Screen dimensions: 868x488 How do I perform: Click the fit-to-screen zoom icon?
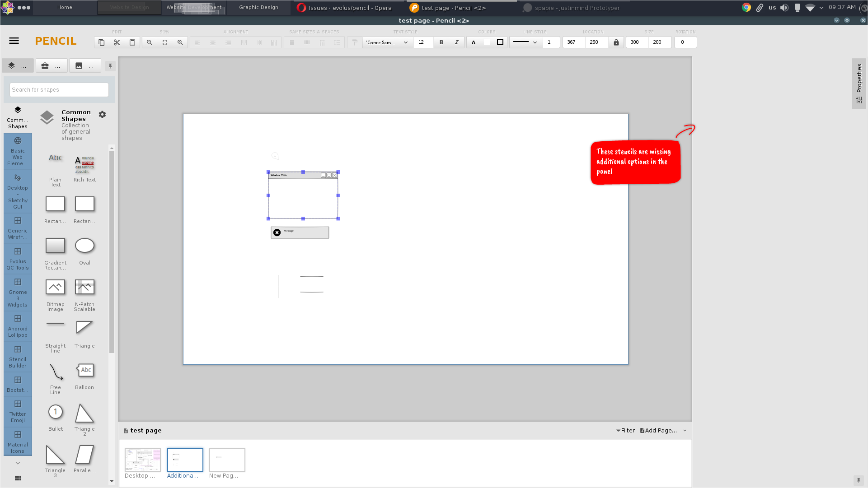[x=165, y=42]
